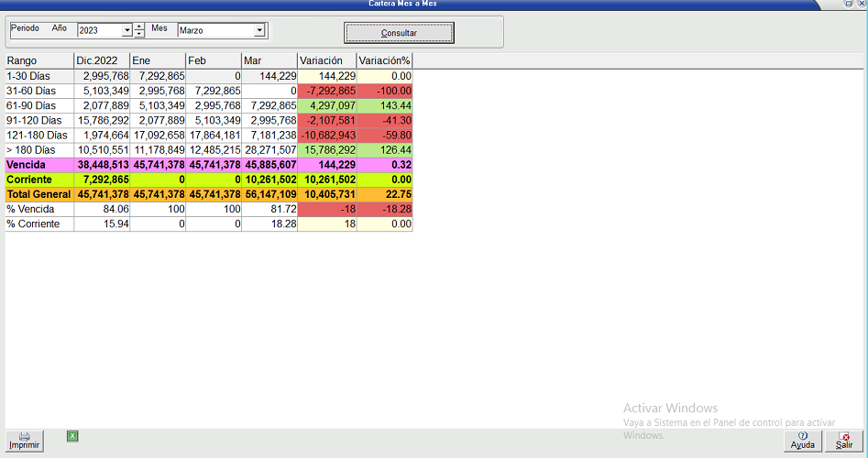Select the Vencida row label

tap(38, 165)
